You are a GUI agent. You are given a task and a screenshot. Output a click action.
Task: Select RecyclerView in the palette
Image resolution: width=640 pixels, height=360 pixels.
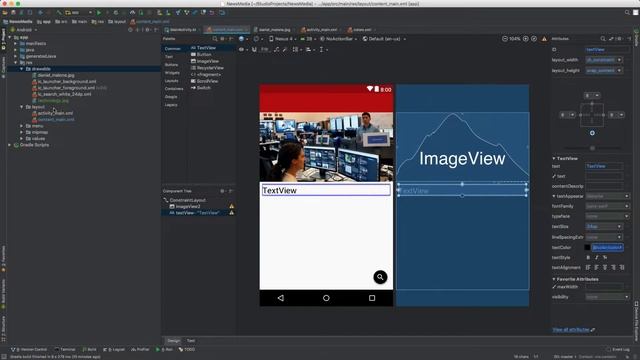pyautogui.click(x=207, y=68)
